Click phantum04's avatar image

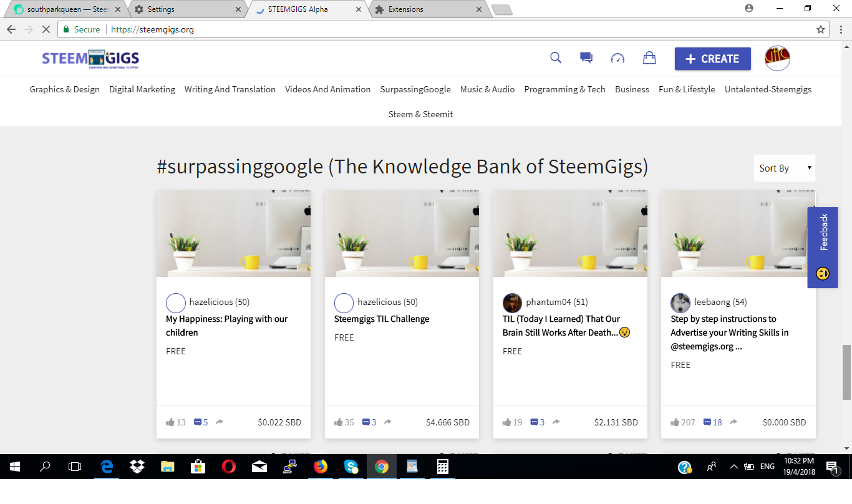click(x=512, y=303)
